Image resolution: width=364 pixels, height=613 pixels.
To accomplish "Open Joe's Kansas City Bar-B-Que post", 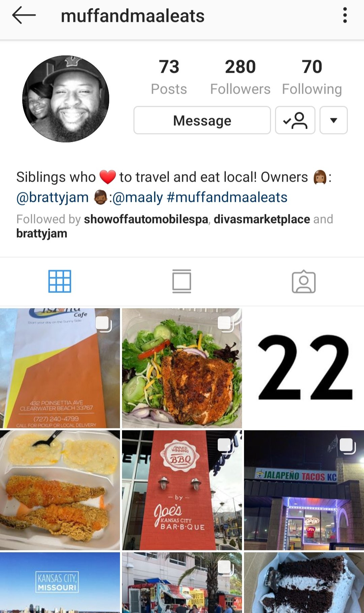I will coord(182,490).
